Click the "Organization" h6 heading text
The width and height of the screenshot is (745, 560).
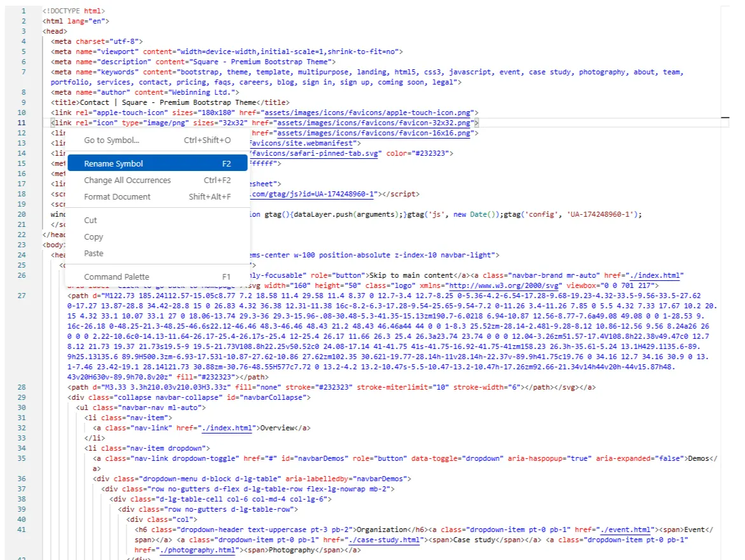382,529
